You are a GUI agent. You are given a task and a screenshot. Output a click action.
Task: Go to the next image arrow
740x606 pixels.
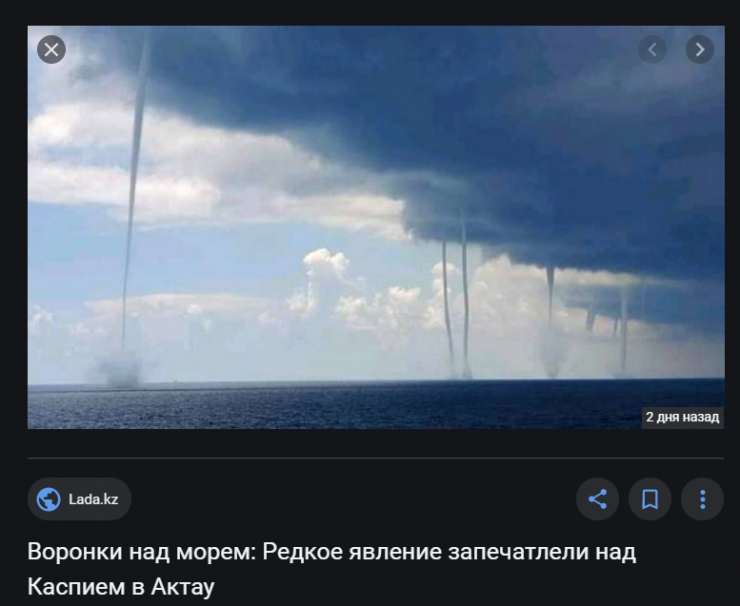pyautogui.click(x=699, y=49)
